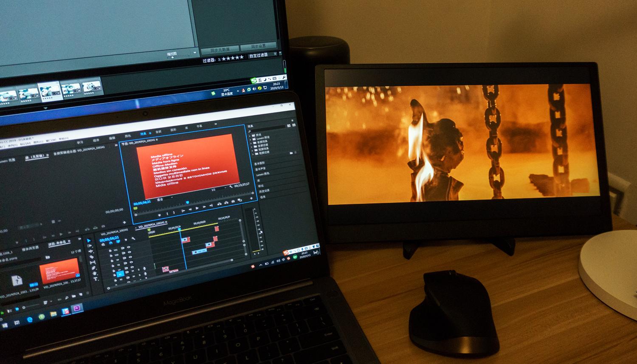
Task: Select the Razor tool
Action: 92,257
